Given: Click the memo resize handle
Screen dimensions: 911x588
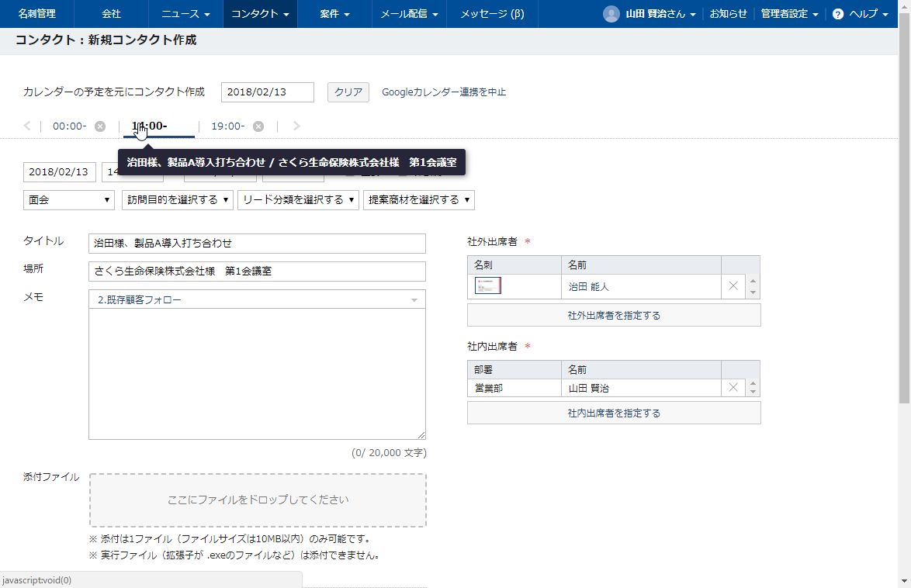Looking at the screenshot, I should [x=421, y=435].
